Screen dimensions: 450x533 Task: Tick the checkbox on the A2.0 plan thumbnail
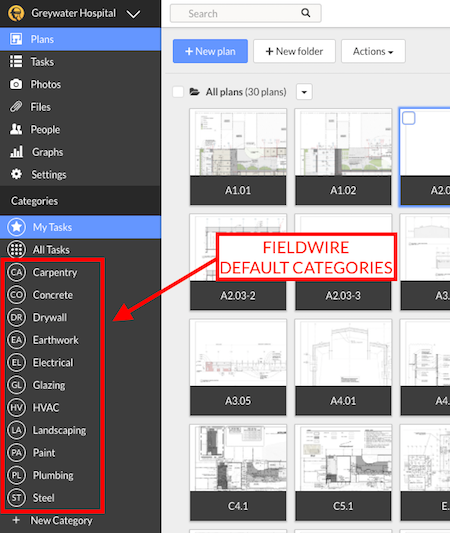(x=409, y=118)
